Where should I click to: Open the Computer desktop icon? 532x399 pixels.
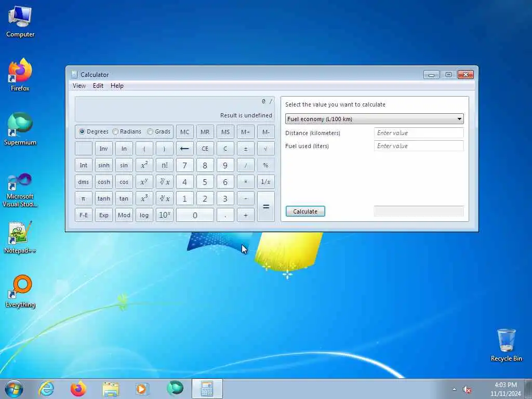(20, 22)
